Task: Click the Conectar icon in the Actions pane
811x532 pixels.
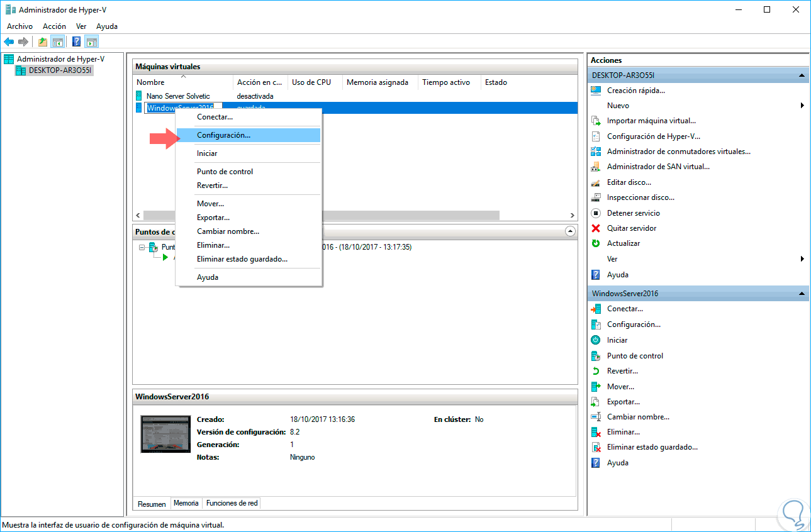Action: (596, 309)
